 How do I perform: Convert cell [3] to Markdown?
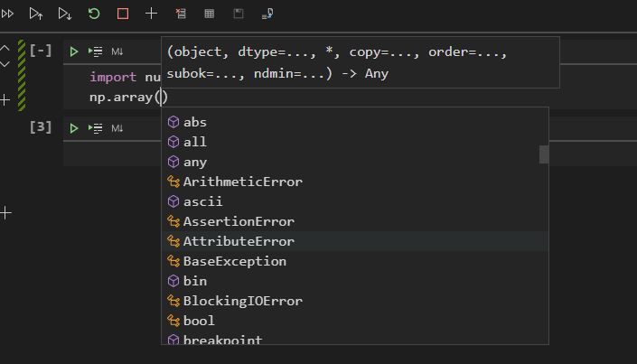tap(117, 128)
